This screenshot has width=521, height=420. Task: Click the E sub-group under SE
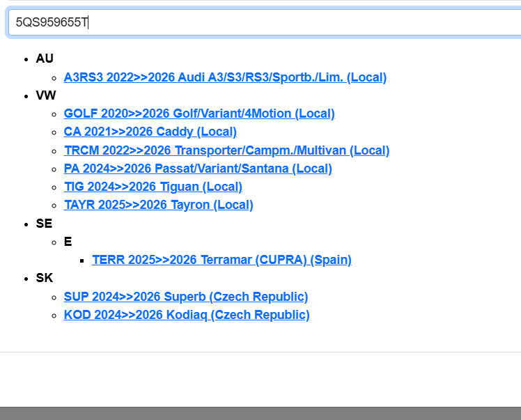(68, 242)
